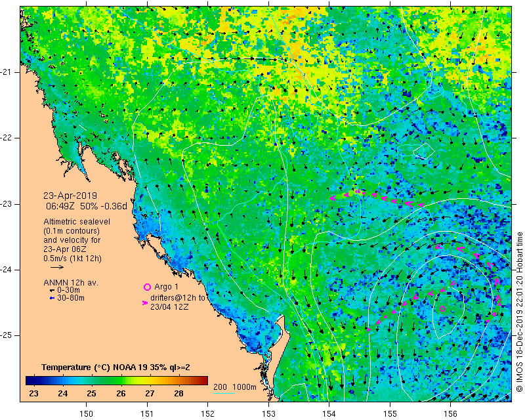Click the longitude label 151

147,414
